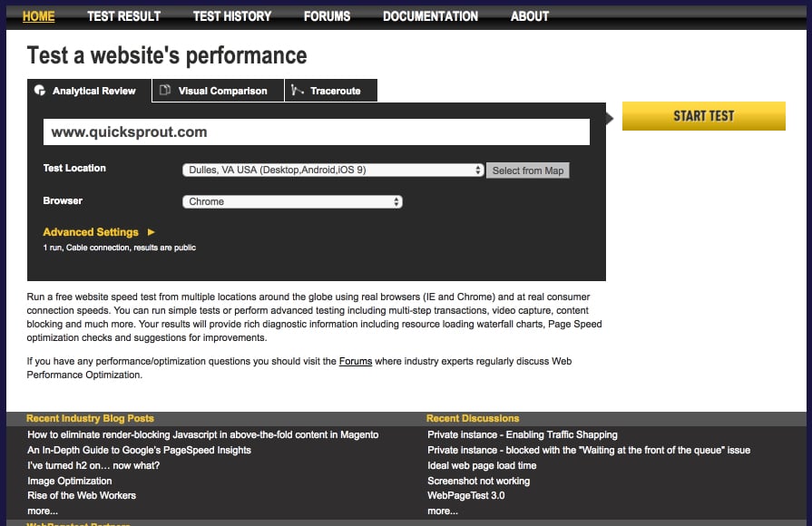Open the HOME navigation item
Image resolution: width=812 pixels, height=526 pixels.
(x=38, y=16)
